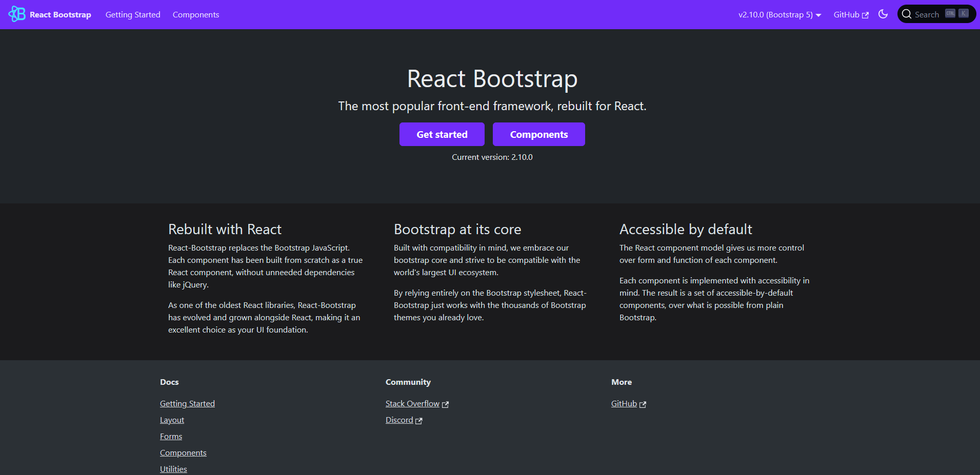Click the 'Community' footer column title
The height and width of the screenshot is (475, 980).
pos(408,382)
